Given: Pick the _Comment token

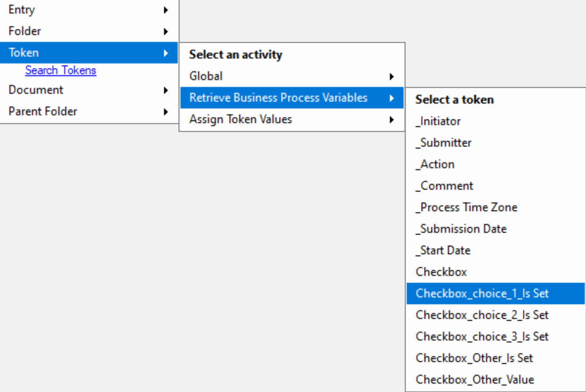Looking at the screenshot, I should tap(496, 186).
